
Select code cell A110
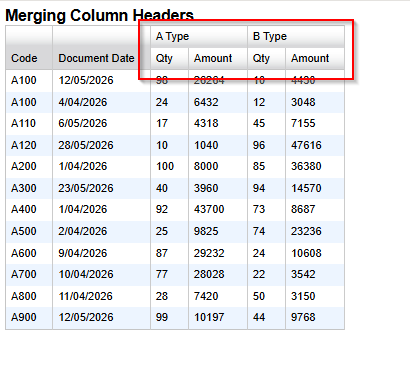point(29,123)
